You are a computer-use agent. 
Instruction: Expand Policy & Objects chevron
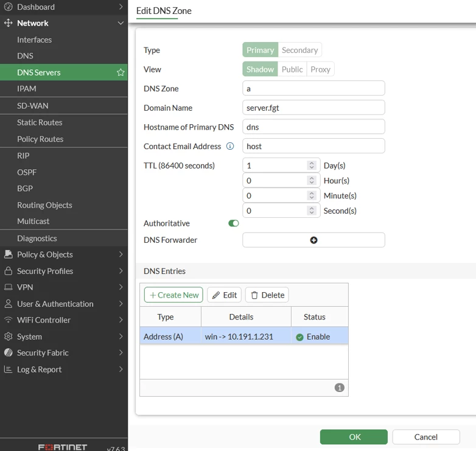pyautogui.click(x=121, y=254)
